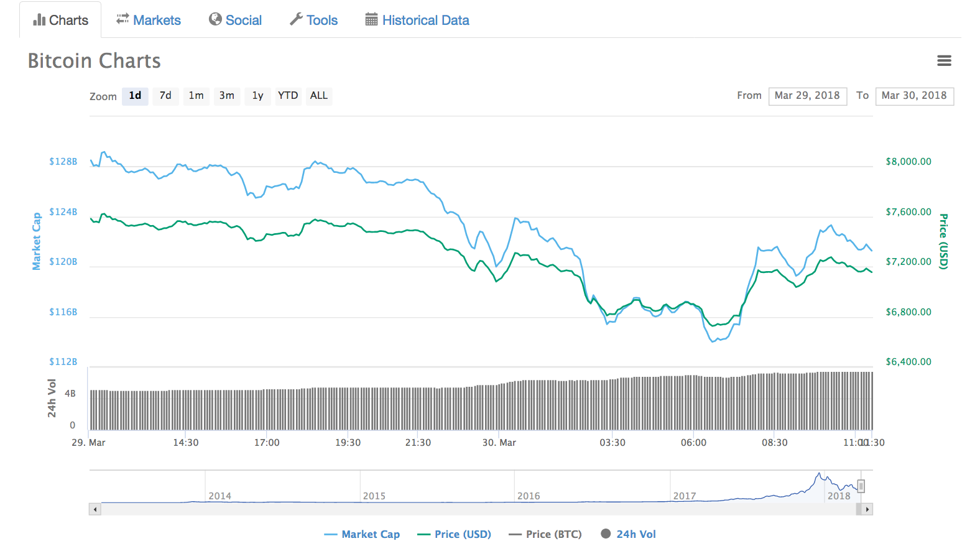Click the Bitcoin Charts heading
Screen dimensions: 980x541
(x=95, y=61)
